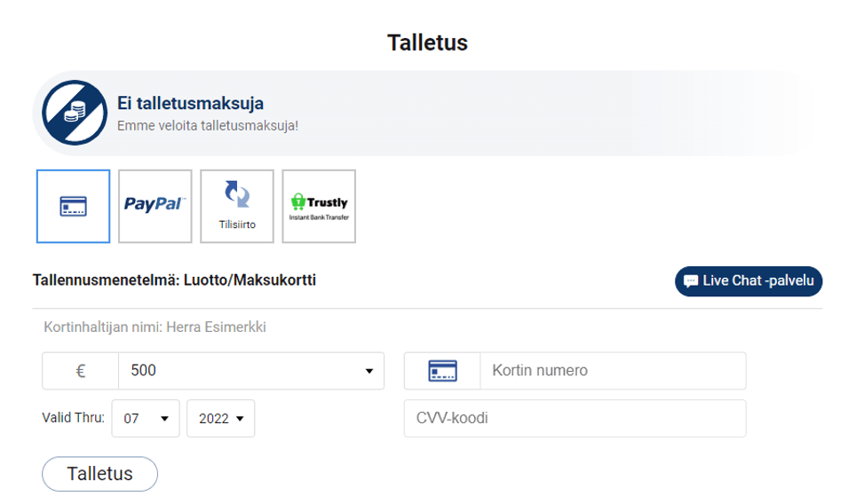
Task: Click the CVV-koodi input field
Action: pyautogui.click(x=575, y=419)
